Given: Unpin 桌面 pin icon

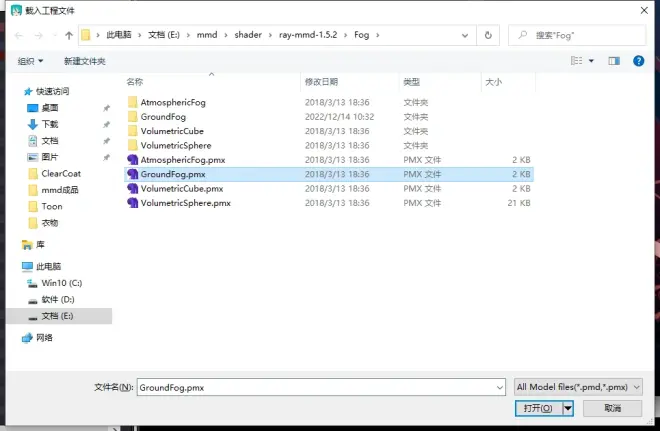Looking at the screenshot, I should coord(106,108).
